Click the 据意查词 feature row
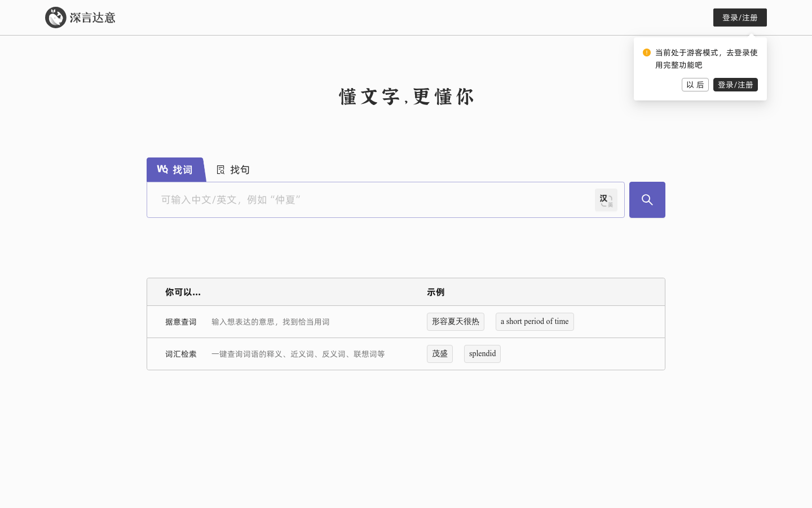This screenshot has width=812, height=508. pyautogui.click(x=180, y=322)
